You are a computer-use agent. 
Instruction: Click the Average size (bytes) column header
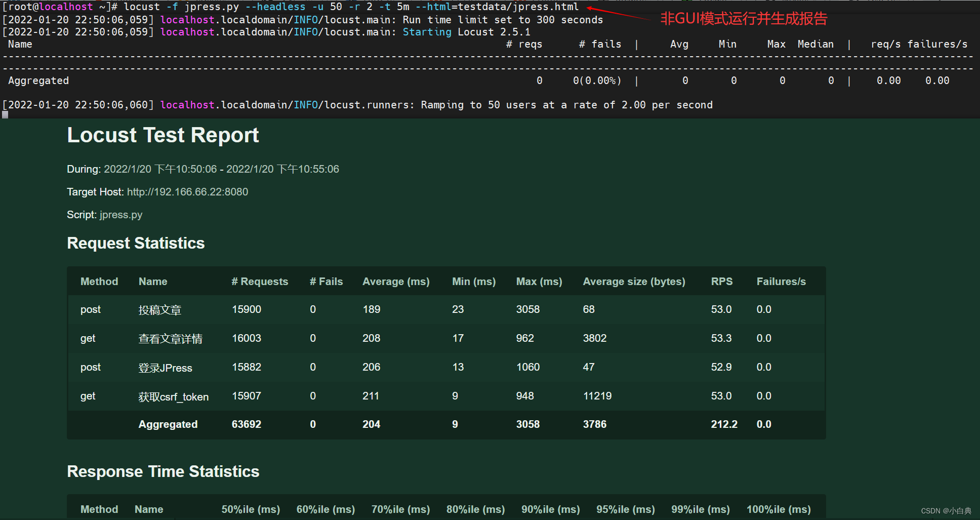coord(634,282)
